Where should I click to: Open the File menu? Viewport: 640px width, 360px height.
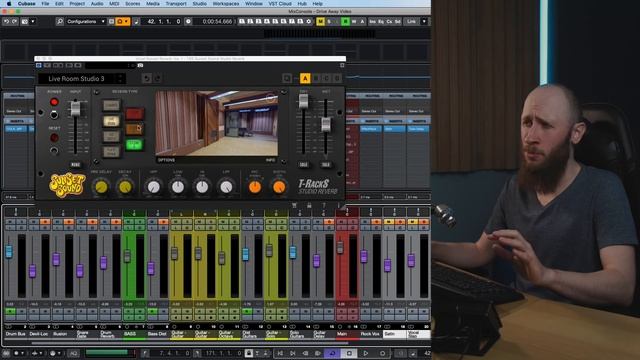(45, 3)
